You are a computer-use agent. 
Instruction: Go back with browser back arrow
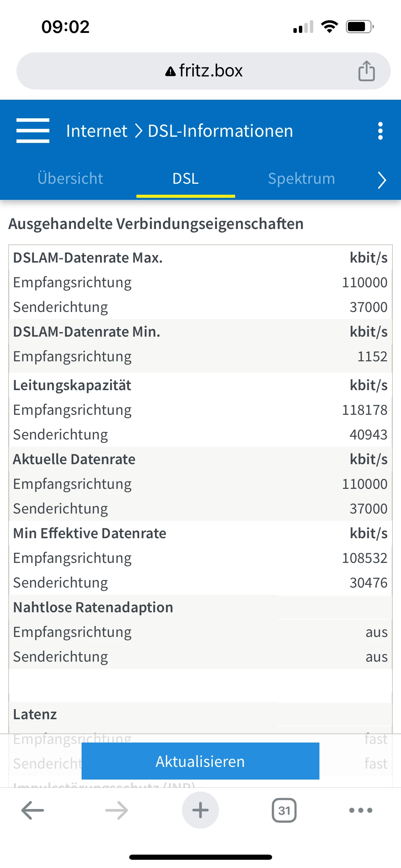pyautogui.click(x=33, y=810)
